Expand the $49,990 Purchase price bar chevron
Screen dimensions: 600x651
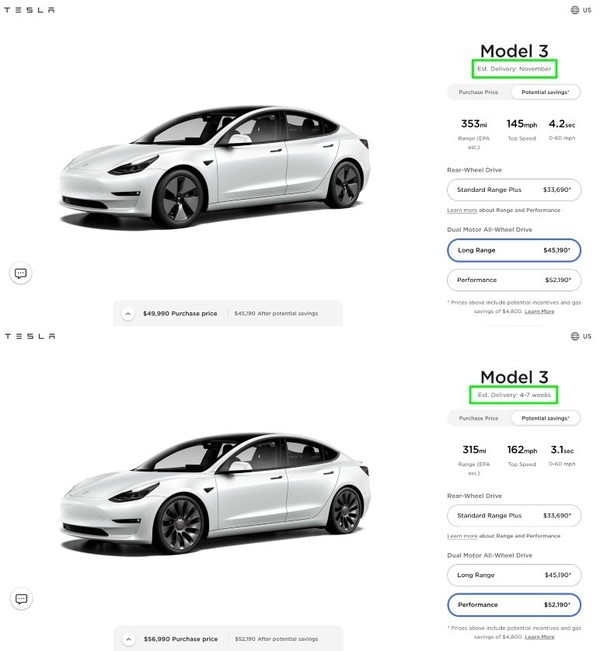[x=128, y=313]
